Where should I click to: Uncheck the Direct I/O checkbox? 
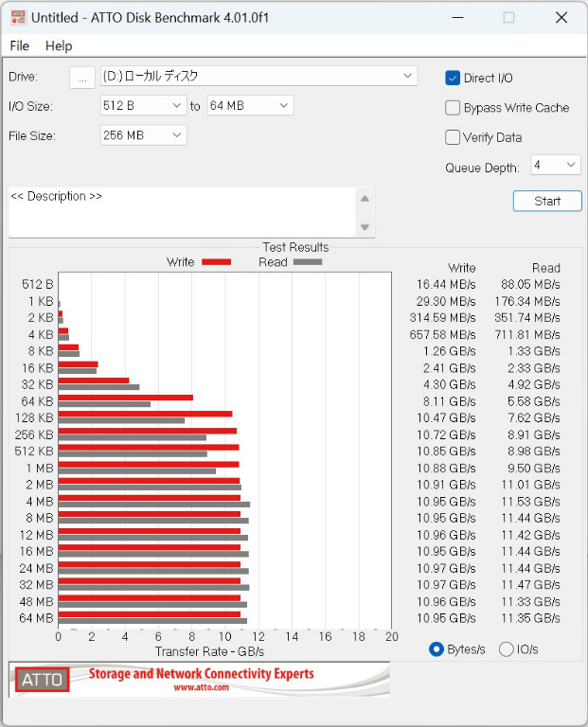click(453, 78)
